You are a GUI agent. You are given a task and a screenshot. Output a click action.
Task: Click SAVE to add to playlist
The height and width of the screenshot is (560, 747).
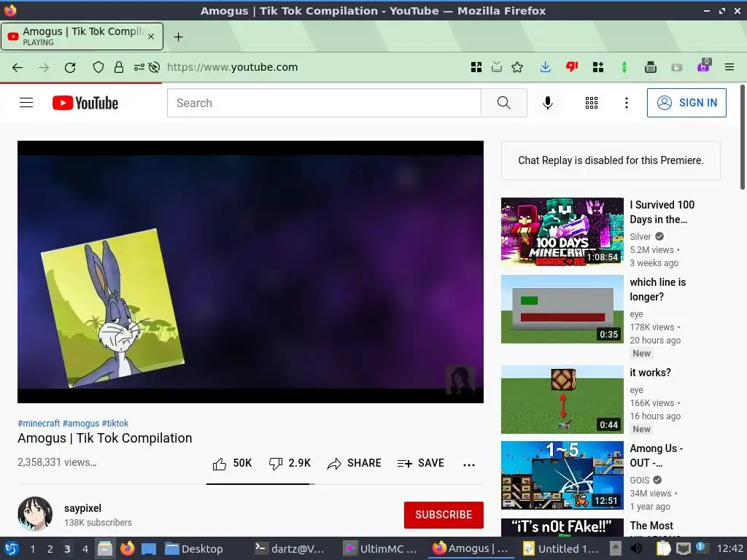pos(421,463)
